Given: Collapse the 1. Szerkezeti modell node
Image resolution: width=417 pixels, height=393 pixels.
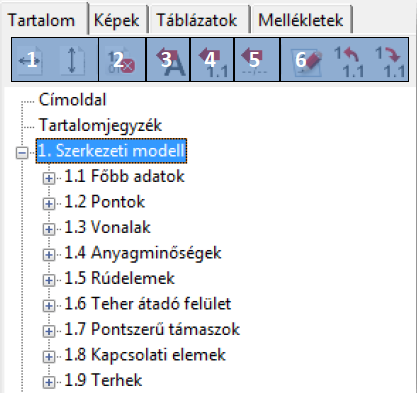Looking at the screenshot, I should click(22, 153).
